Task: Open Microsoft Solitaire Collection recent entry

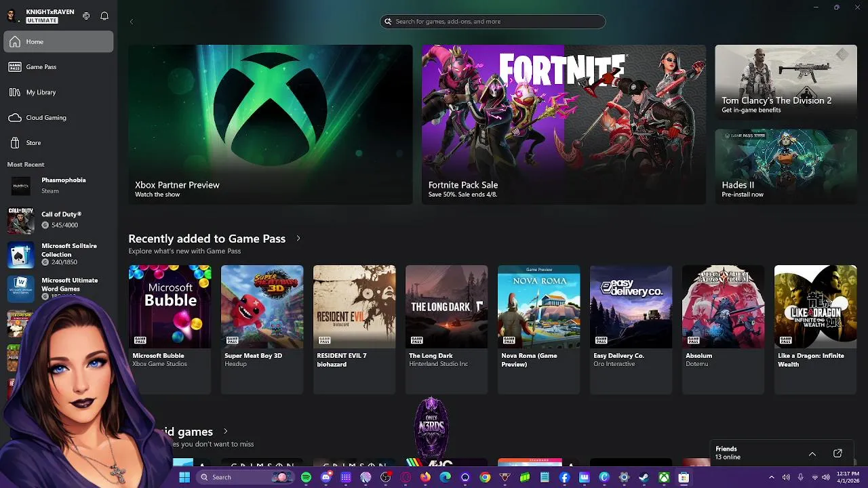Action: click(58, 253)
